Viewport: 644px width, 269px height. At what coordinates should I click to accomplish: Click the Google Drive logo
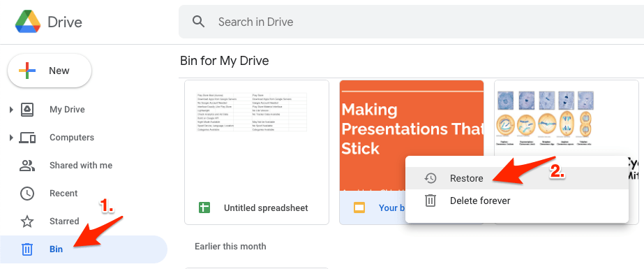[28, 22]
